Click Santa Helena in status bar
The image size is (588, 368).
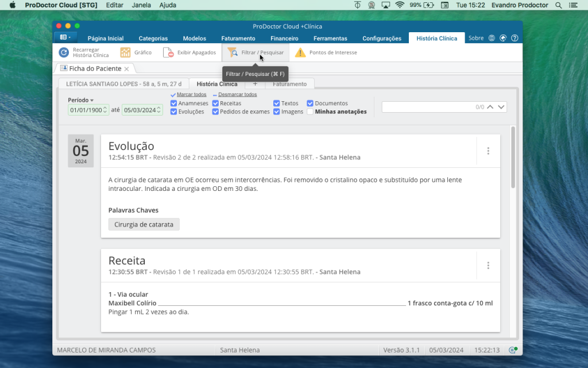point(239,350)
